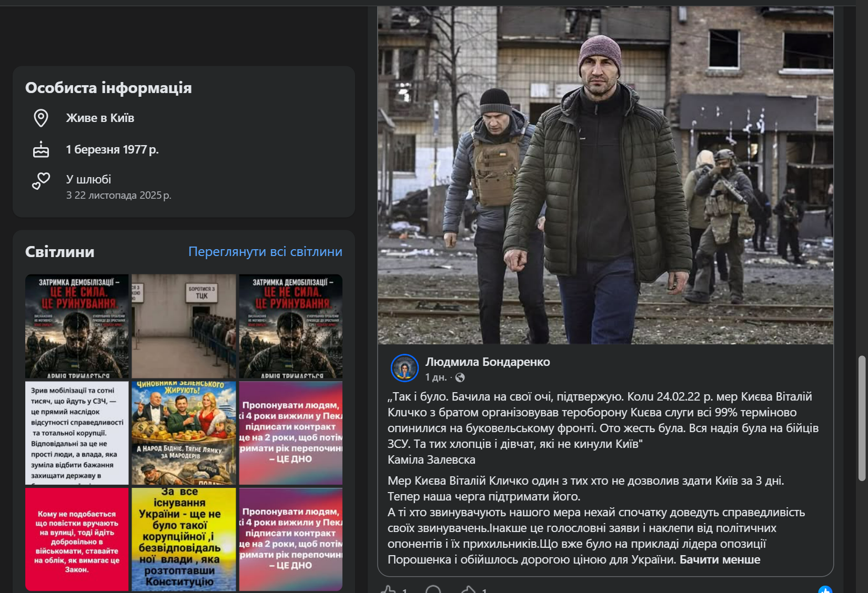Screen dimensions: 868x593
Task: Click the Каміла Залевска line in post
Action: (x=431, y=459)
